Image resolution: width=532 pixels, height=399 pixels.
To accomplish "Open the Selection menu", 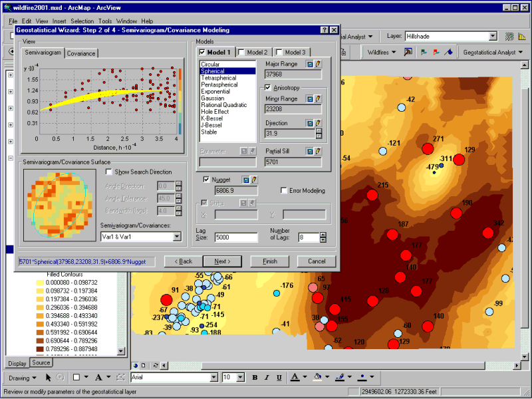I will (82, 21).
